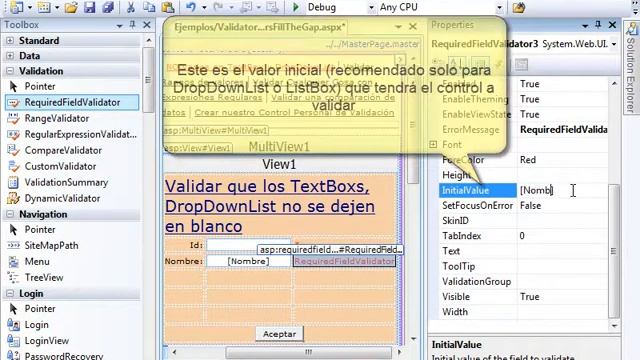
Task: Click the Nombre textbox in designer
Action: pos(248,261)
